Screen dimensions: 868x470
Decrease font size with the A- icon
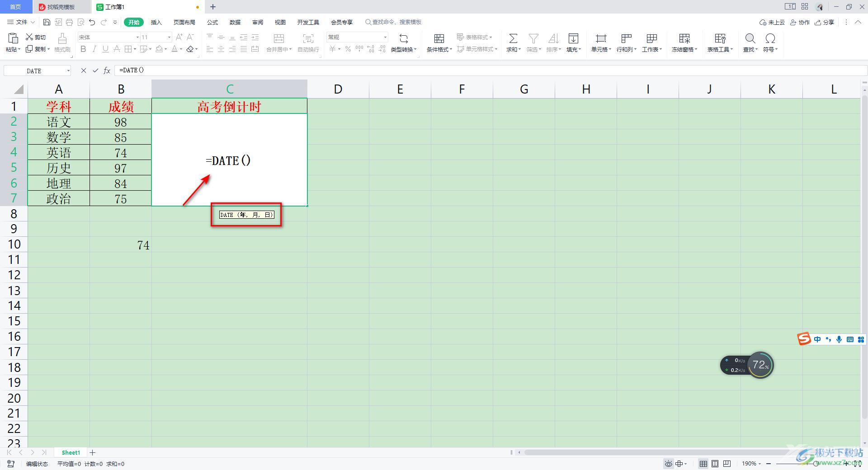tap(190, 37)
